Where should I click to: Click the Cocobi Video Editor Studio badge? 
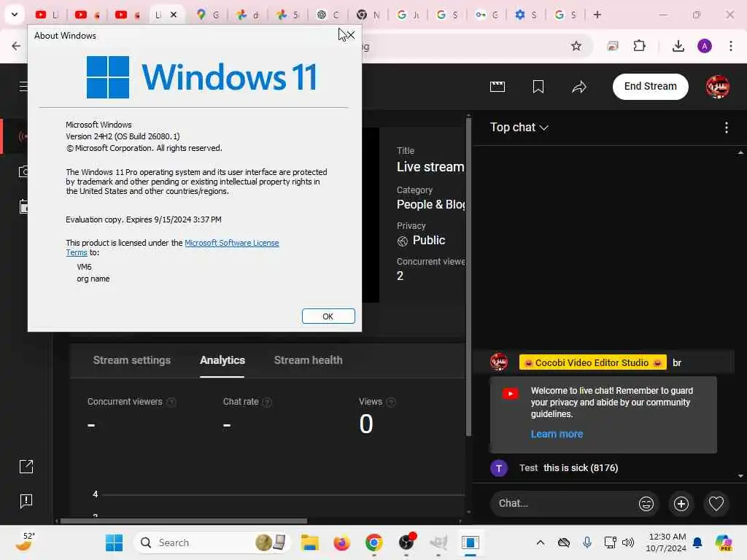[592, 363]
